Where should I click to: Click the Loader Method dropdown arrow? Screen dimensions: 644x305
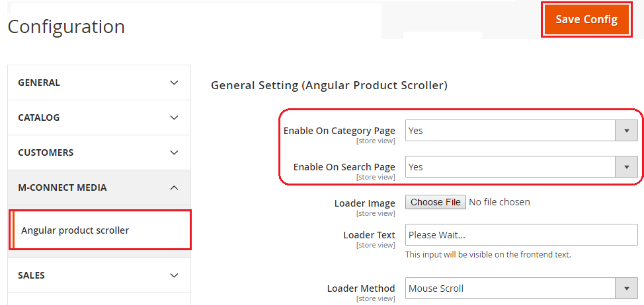point(626,288)
